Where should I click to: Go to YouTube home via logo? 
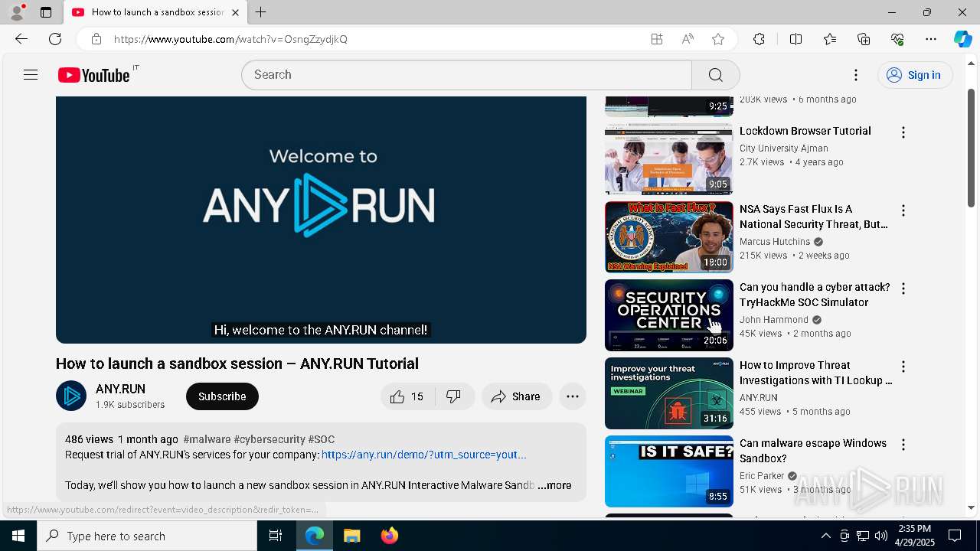click(x=93, y=75)
